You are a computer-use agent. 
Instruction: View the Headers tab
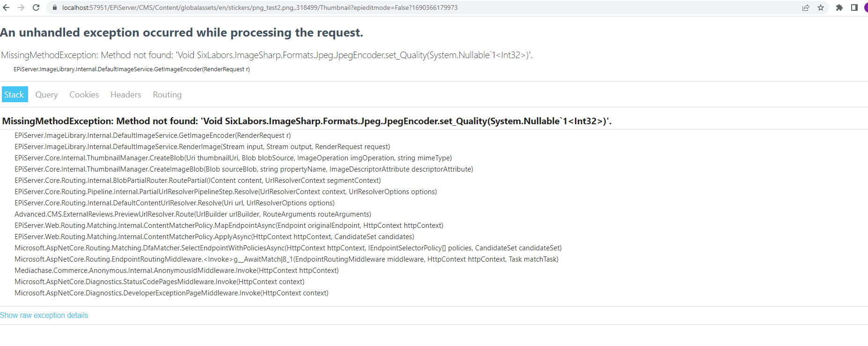point(125,95)
